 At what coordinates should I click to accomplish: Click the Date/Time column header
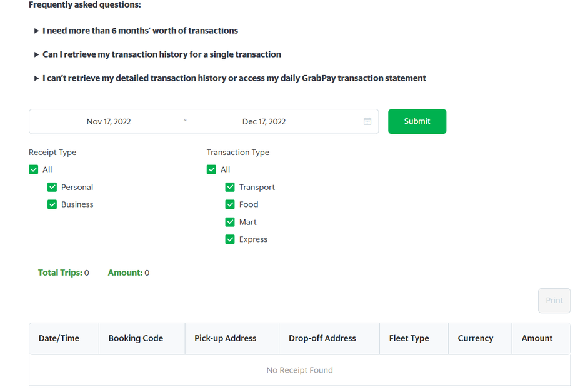point(59,338)
